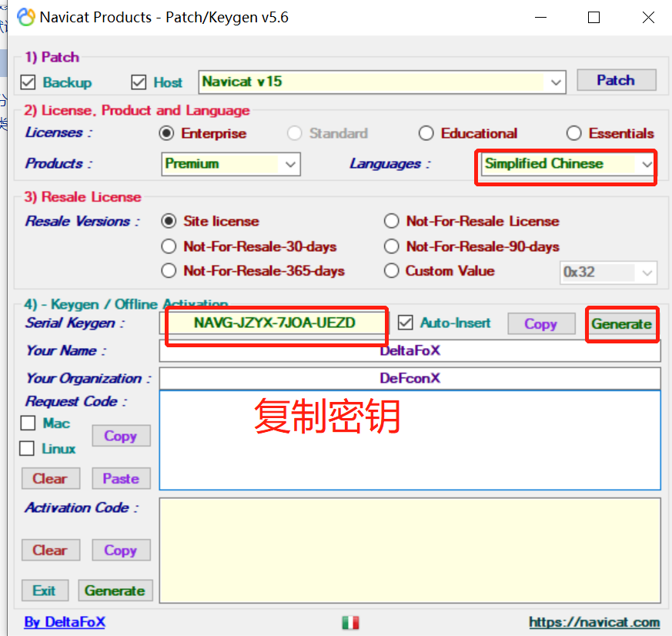Select the Essentials license option

click(x=574, y=133)
